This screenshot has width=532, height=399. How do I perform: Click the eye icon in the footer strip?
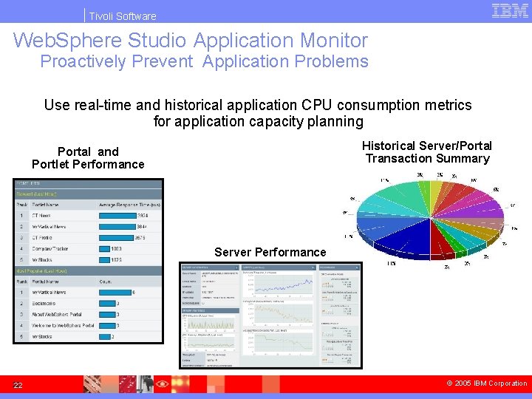pyautogui.click(x=163, y=384)
